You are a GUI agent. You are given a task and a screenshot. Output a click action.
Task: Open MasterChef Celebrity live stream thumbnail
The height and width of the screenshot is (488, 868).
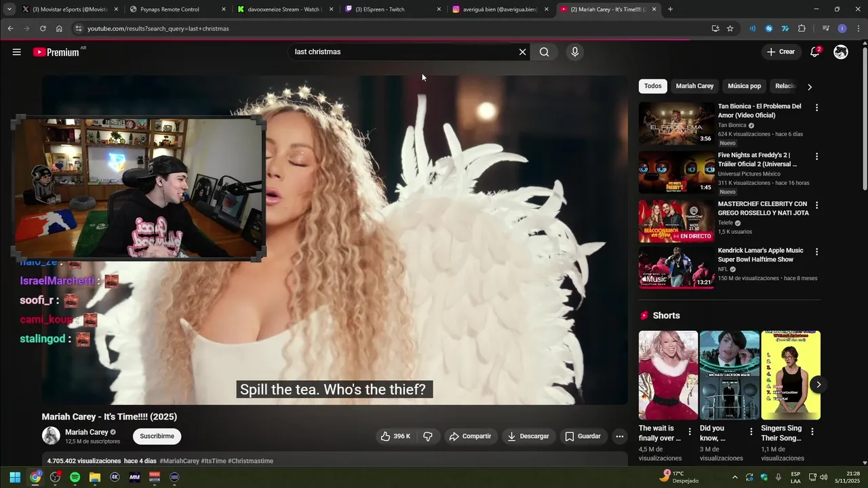676,221
